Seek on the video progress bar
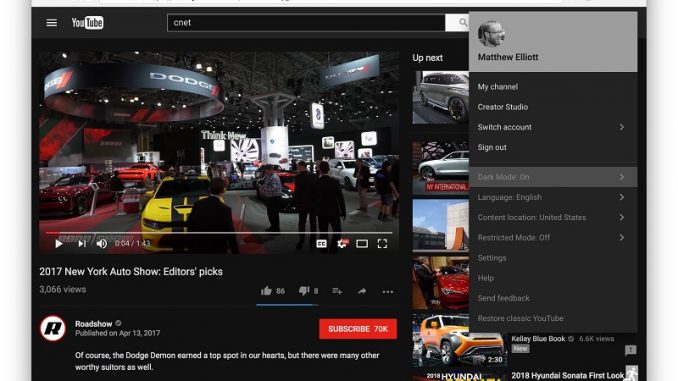The image size is (678, 381). click(x=219, y=233)
